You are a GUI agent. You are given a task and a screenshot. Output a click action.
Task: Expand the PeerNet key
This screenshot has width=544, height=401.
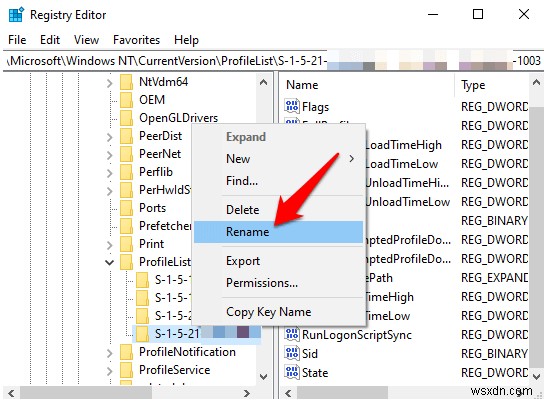[110, 155]
